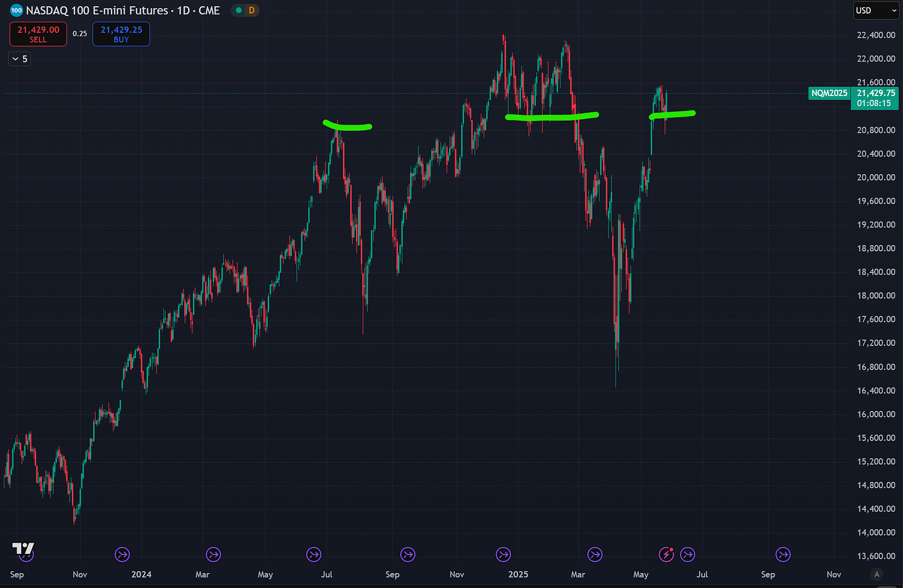Click the NQM2025 symbol price label

829,93
